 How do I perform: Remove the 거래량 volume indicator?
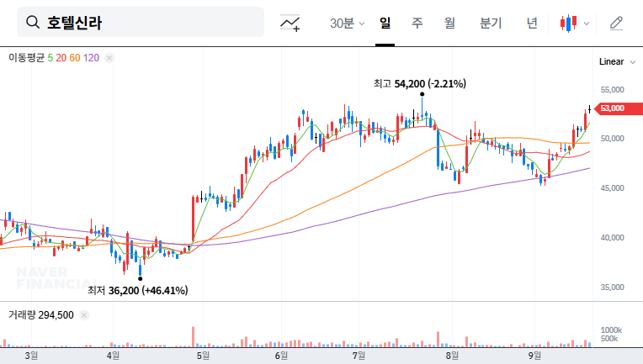pyautogui.click(x=84, y=315)
